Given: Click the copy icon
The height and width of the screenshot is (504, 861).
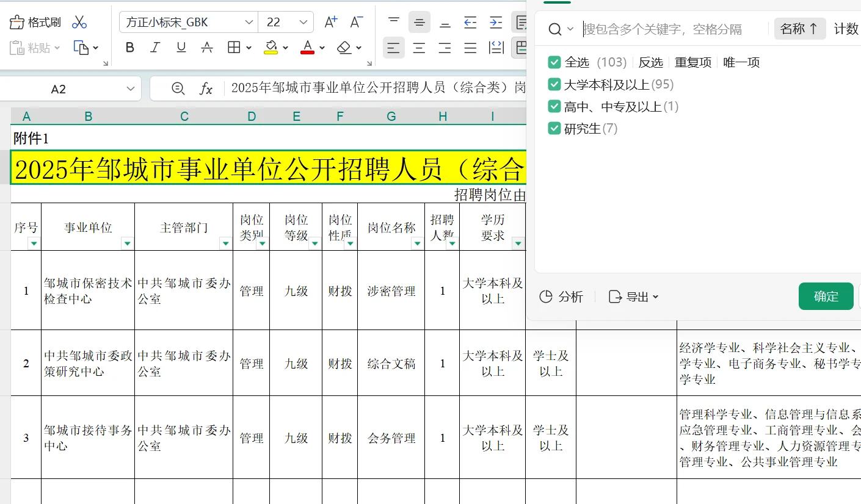Looking at the screenshot, I should coord(81,47).
